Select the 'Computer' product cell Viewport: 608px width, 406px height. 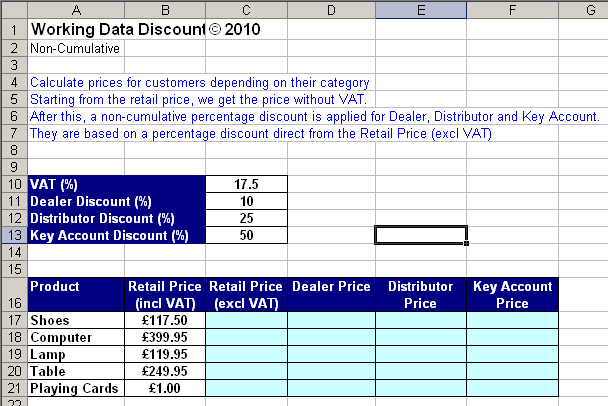click(76, 337)
